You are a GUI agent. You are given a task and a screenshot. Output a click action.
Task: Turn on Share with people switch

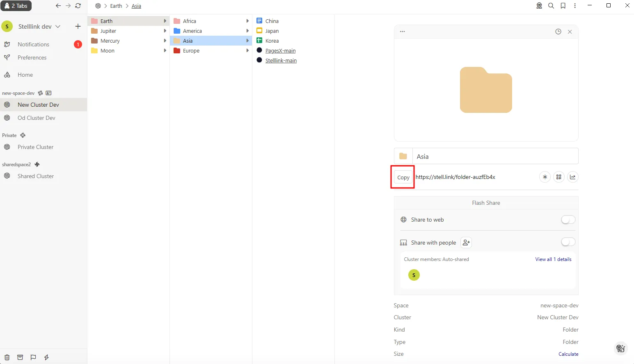click(x=568, y=242)
